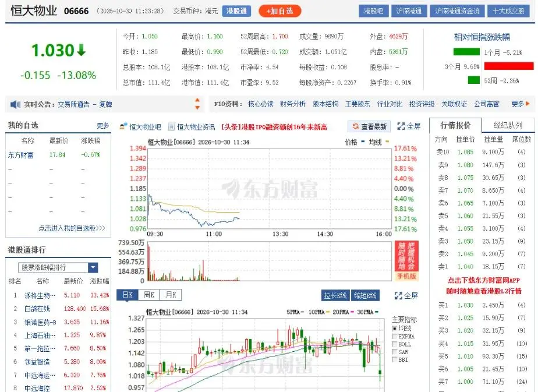Open 上海石油 in ranking list
Screen dimensions: 538x392
40,336
